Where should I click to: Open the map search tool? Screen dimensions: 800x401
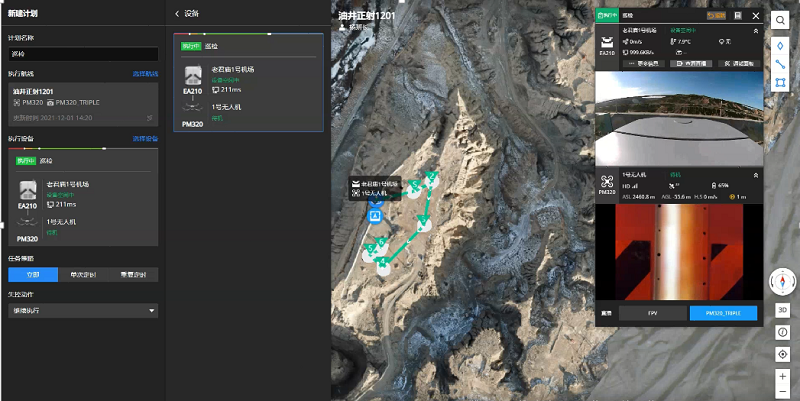click(780, 19)
